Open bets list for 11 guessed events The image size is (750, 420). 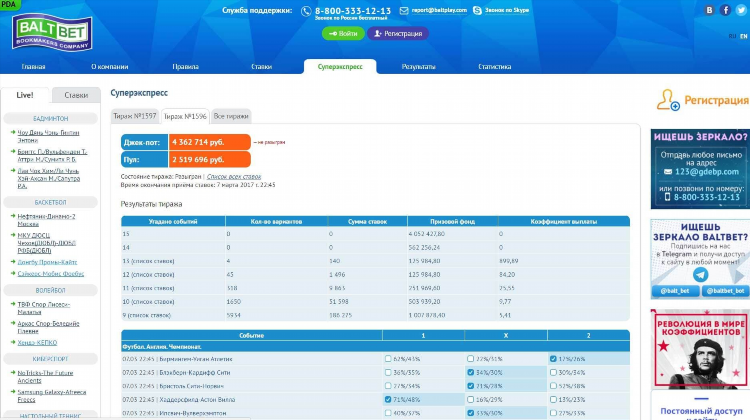click(x=152, y=288)
